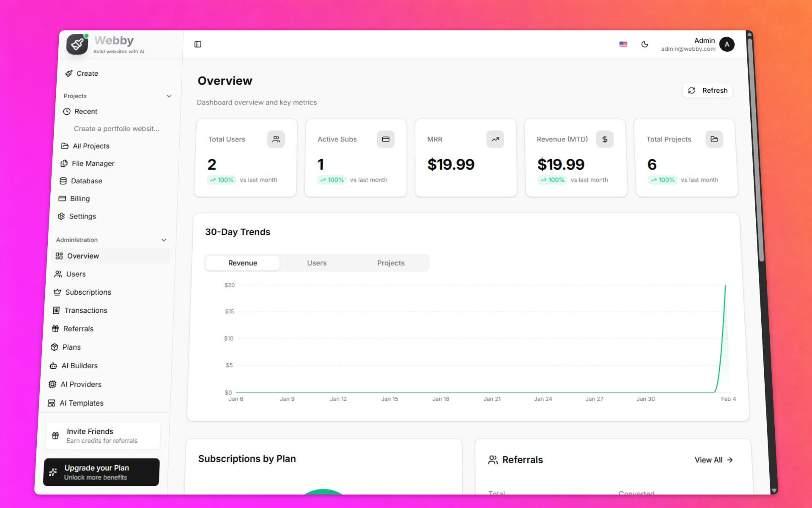Collapse the Administration section
This screenshot has height=508, width=812.
(x=164, y=240)
